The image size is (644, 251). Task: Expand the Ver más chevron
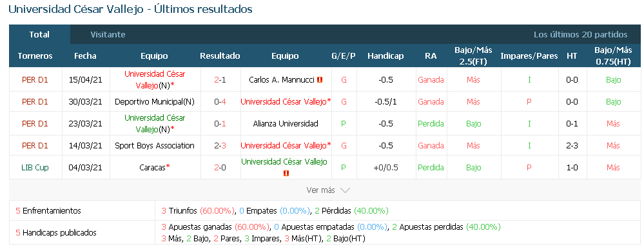[x=345, y=190]
